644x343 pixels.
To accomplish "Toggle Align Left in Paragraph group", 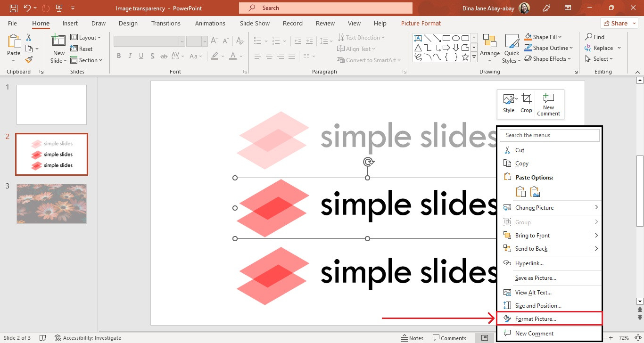I will tap(258, 56).
